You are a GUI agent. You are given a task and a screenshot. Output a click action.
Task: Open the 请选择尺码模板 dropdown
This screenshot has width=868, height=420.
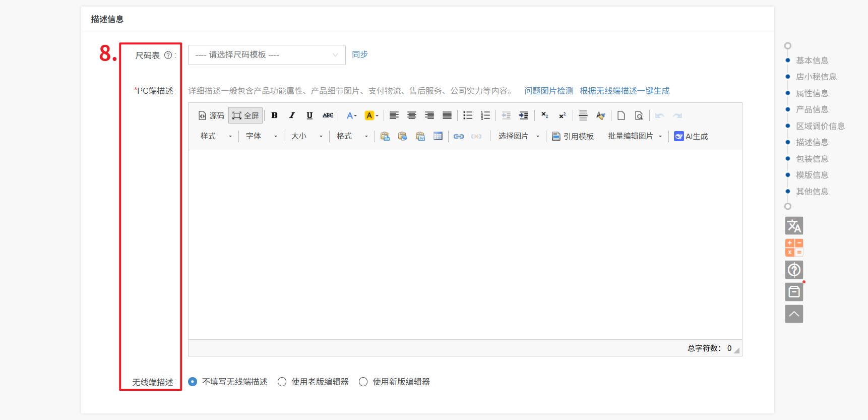point(266,55)
